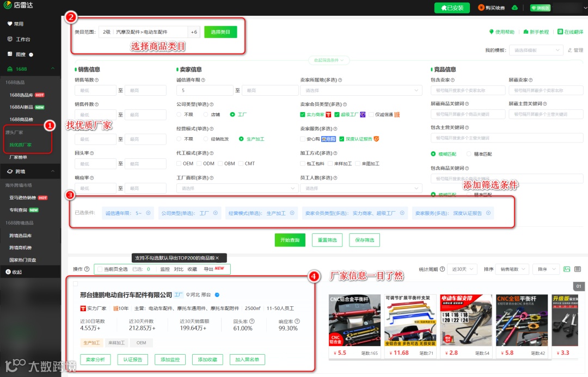Open 工厂面积 dropdown

(x=237, y=188)
